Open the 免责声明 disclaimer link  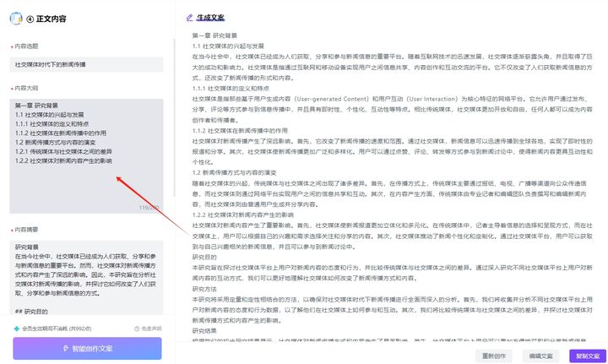point(151,329)
